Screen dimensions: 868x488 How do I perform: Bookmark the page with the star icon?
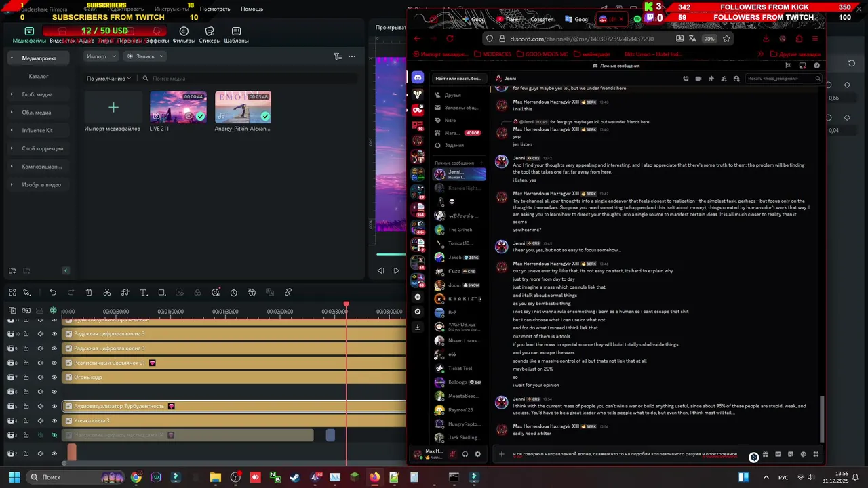point(726,39)
